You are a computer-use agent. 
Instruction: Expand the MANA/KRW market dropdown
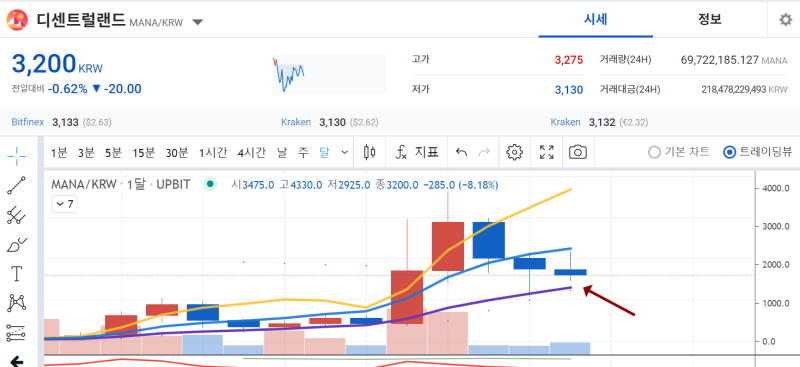pyautogui.click(x=198, y=22)
